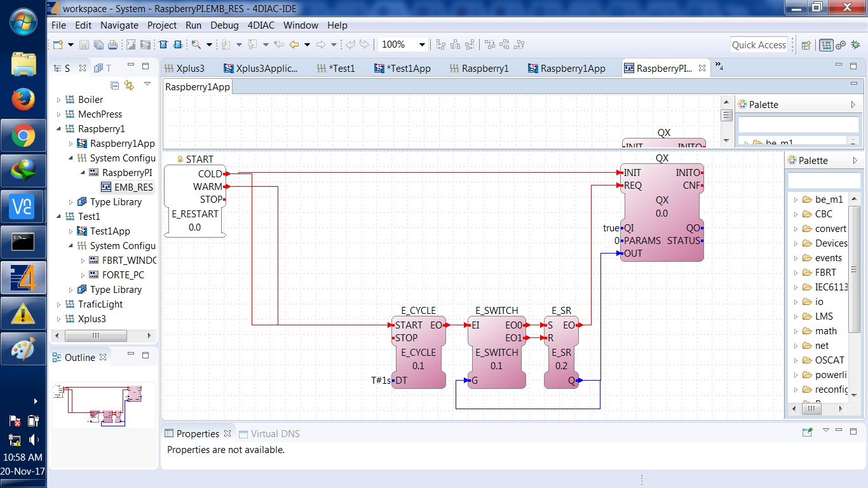The image size is (868, 488).
Task: Click the Print toolbar icon
Action: (112, 44)
